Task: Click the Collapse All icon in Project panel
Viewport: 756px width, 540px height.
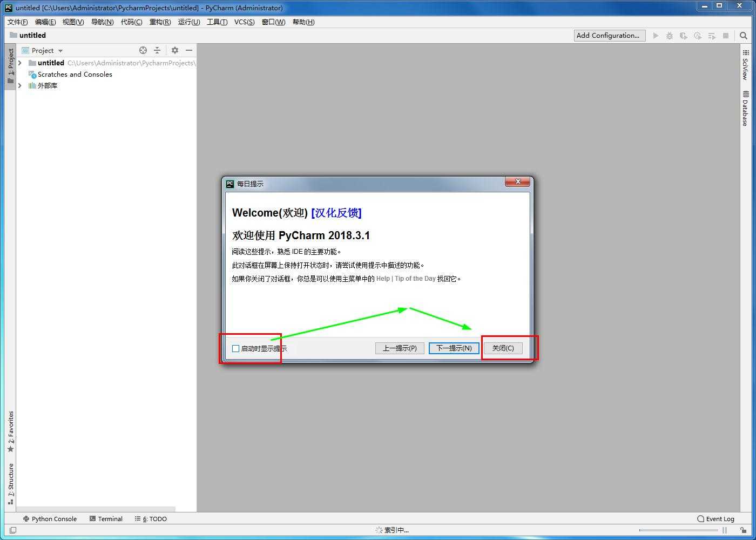Action: 157,50
